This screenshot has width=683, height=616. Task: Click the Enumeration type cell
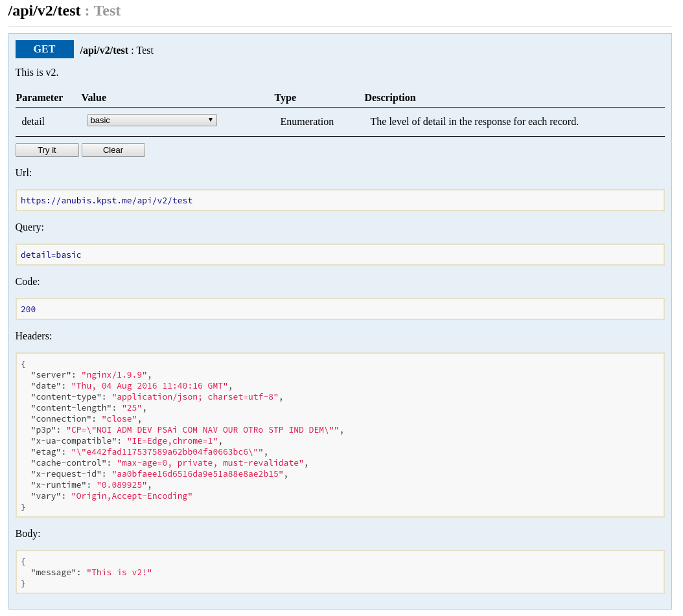pyautogui.click(x=307, y=122)
